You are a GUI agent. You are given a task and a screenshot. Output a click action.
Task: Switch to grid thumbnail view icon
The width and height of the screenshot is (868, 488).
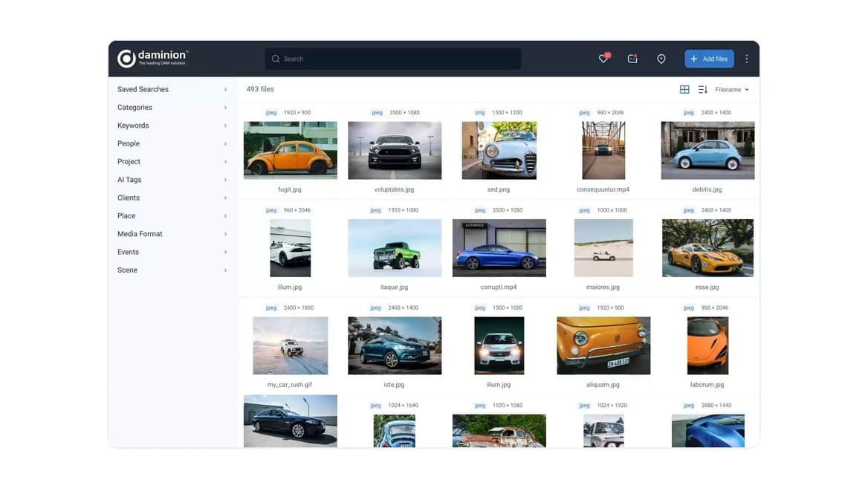point(684,90)
